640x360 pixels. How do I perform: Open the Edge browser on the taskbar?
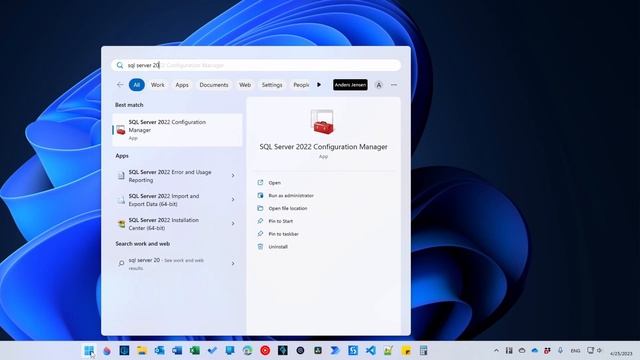point(247,350)
